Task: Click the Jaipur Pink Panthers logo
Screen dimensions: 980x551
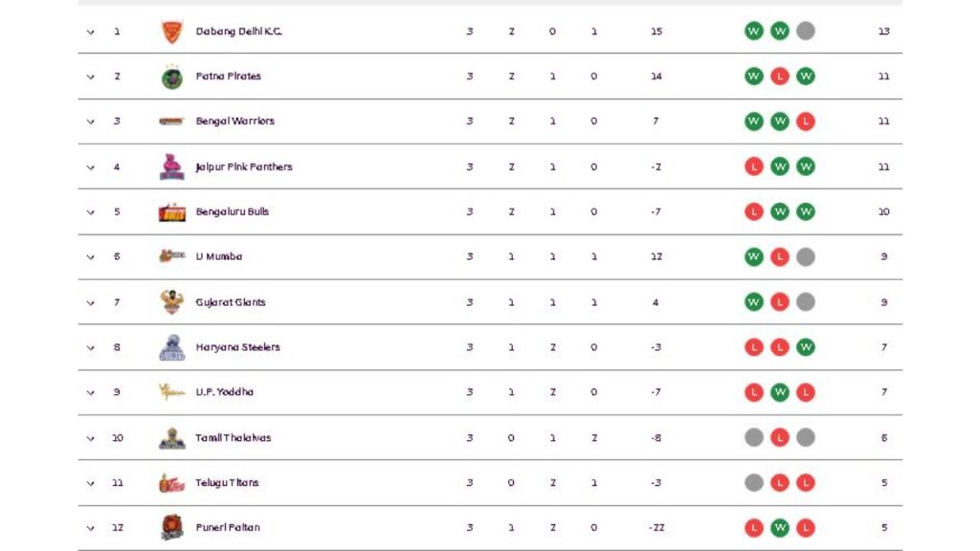Action: pos(171,166)
